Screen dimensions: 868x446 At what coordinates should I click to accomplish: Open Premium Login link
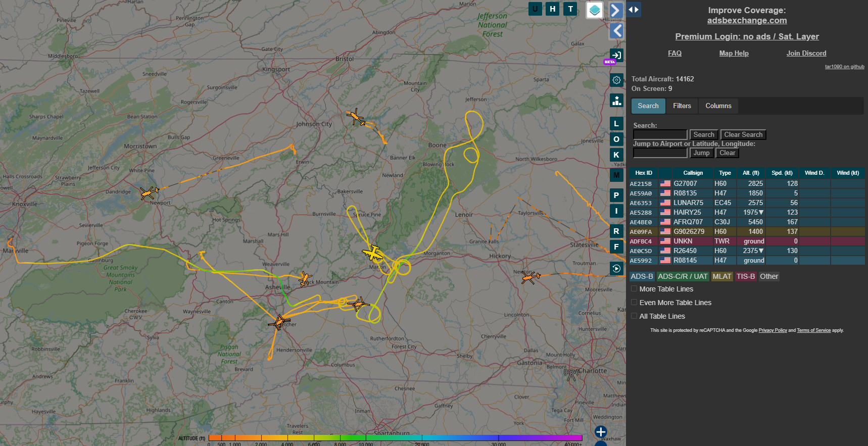coord(747,36)
